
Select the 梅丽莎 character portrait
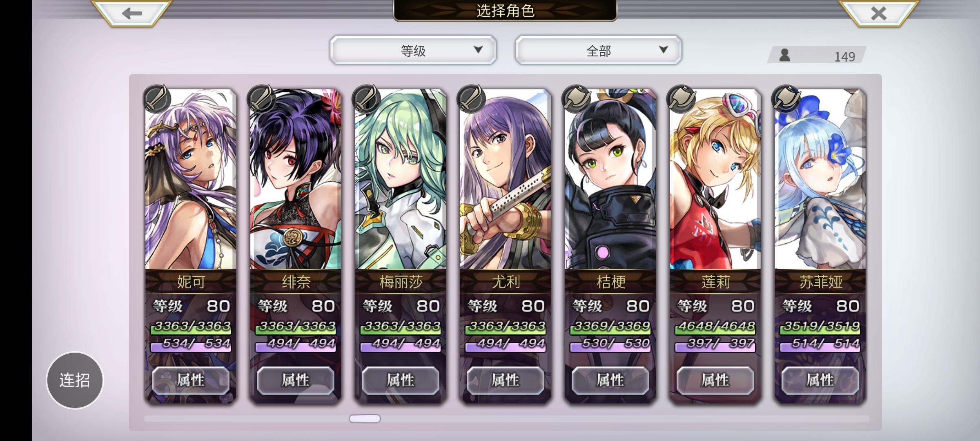(x=401, y=179)
